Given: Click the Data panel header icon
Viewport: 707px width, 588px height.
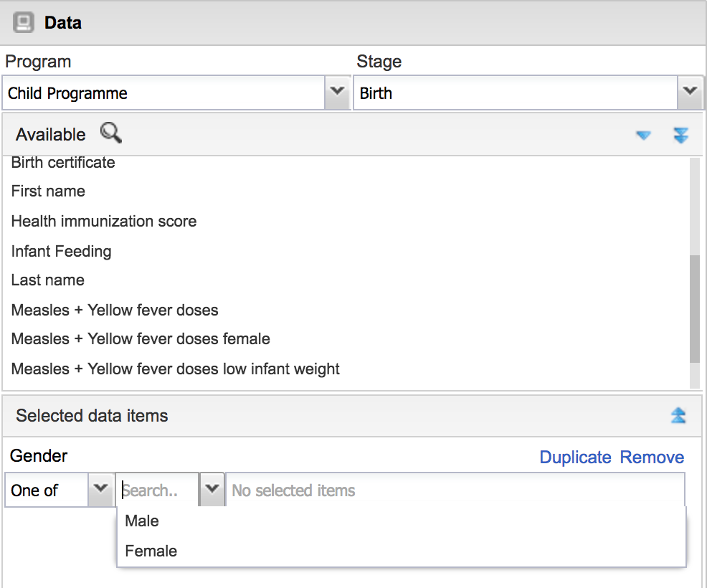Looking at the screenshot, I should [24, 23].
